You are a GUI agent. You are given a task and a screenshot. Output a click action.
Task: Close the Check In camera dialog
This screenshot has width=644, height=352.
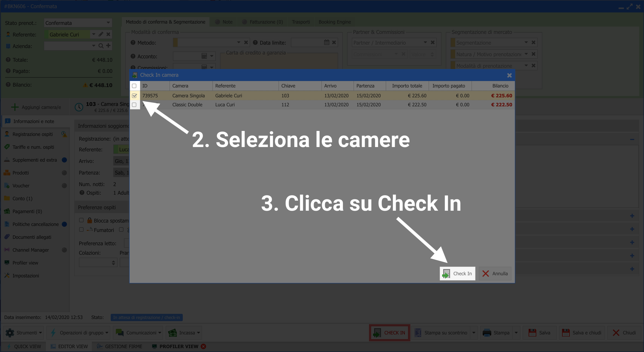(509, 75)
